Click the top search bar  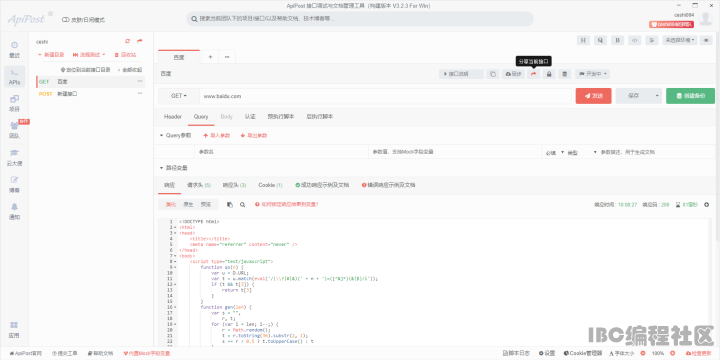point(360,19)
